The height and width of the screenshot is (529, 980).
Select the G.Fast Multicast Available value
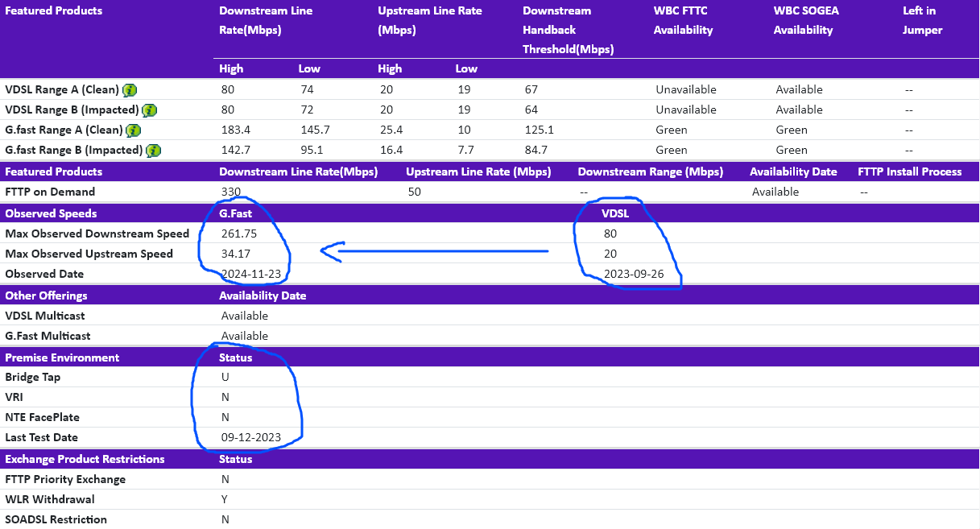click(x=244, y=336)
